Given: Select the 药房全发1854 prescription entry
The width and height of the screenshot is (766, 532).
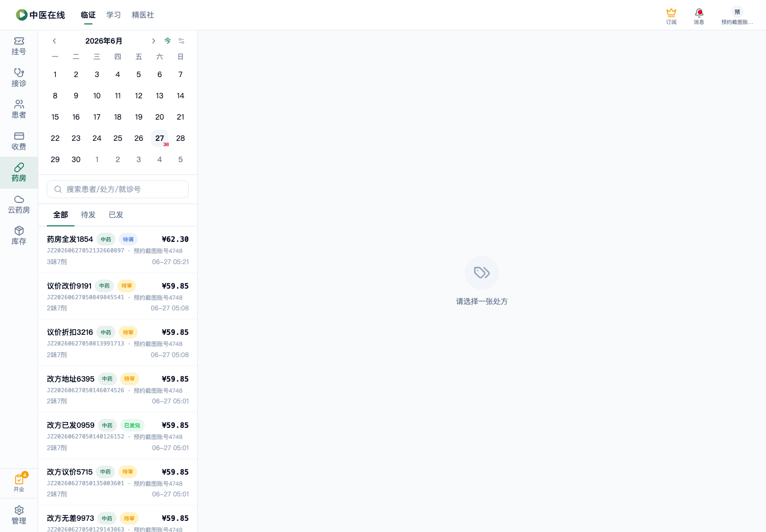Looking at the screenshot, I should [x=118, y=250].
